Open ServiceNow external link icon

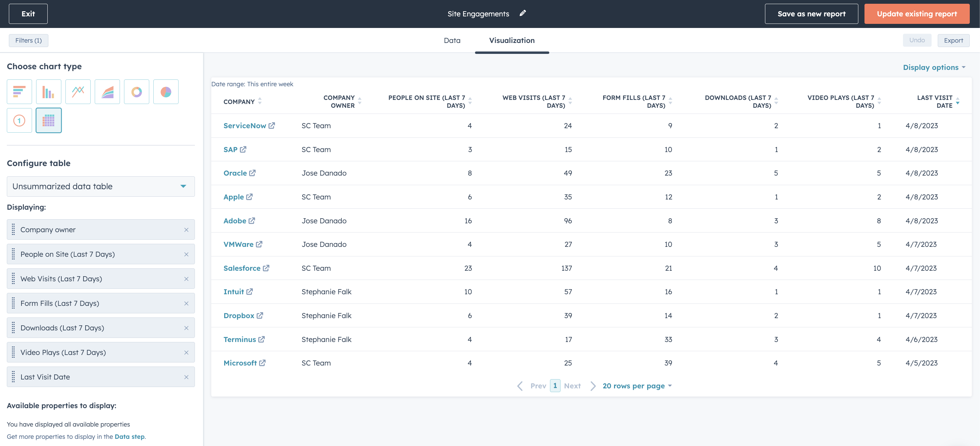pyautogui.click(x=272, y=125)
